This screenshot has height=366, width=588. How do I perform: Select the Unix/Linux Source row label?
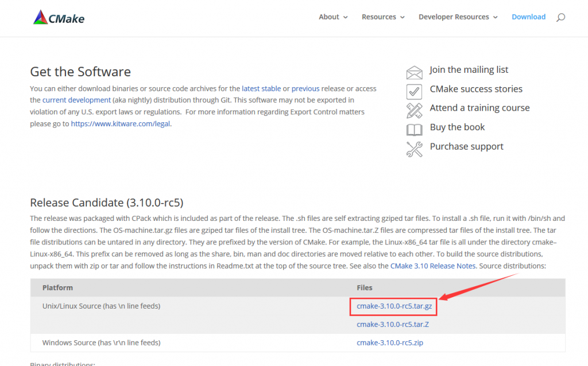pos(101,306)
